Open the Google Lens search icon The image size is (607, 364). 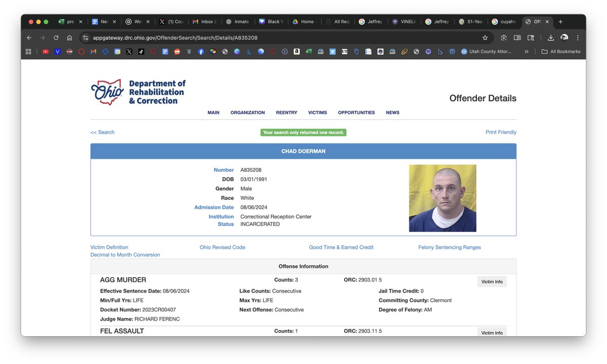click(x=504, y=37)
